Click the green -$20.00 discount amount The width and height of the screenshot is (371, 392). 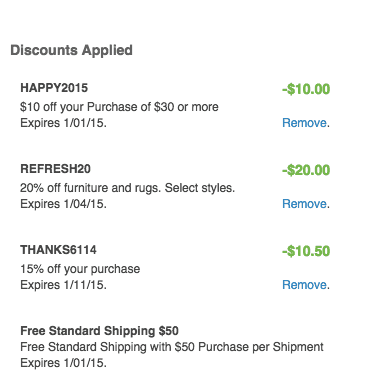click(x=306, y=170)
